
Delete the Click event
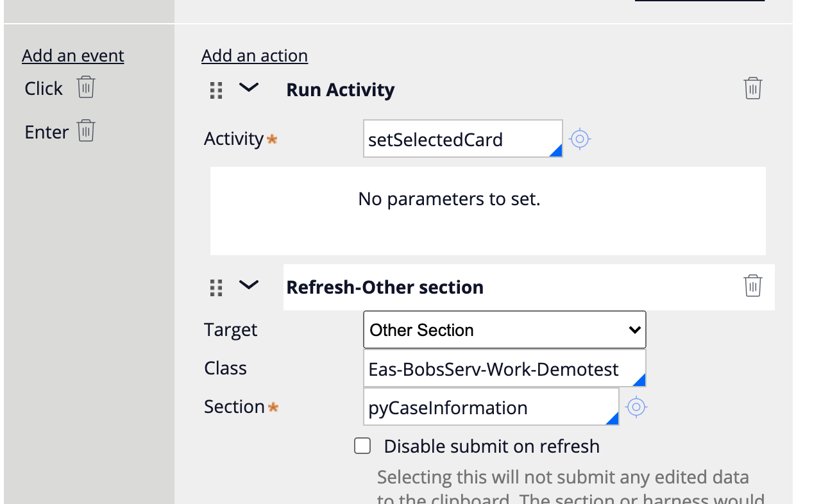pos(87,87)
